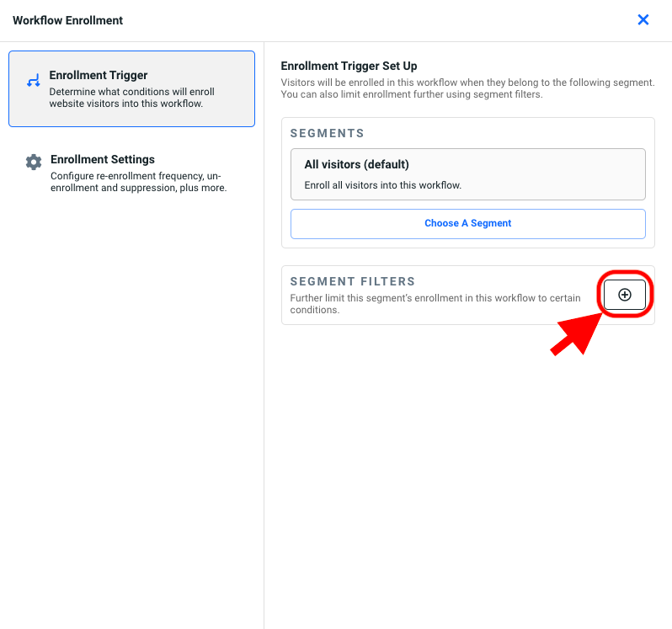Viewport: 672px width, 629px height.
Task: Close the Workflow Enrollment dialog
Action: click(643, 20)
